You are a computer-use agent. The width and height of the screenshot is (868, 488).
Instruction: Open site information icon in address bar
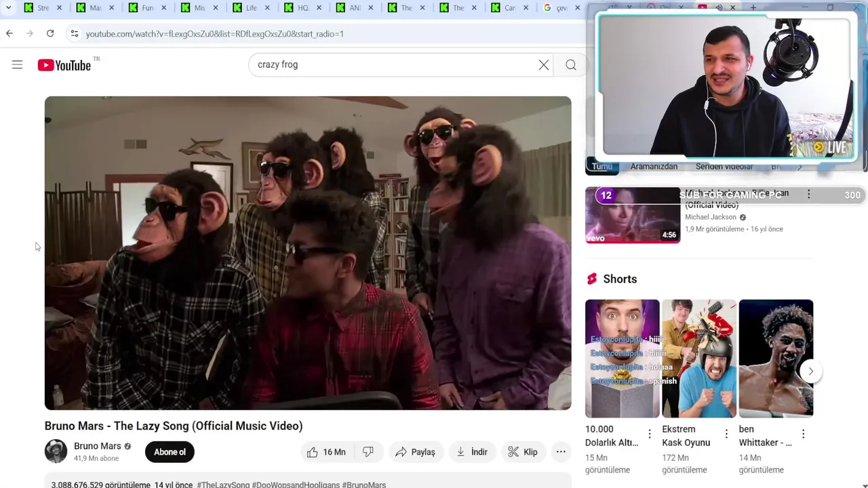[75, 33]
